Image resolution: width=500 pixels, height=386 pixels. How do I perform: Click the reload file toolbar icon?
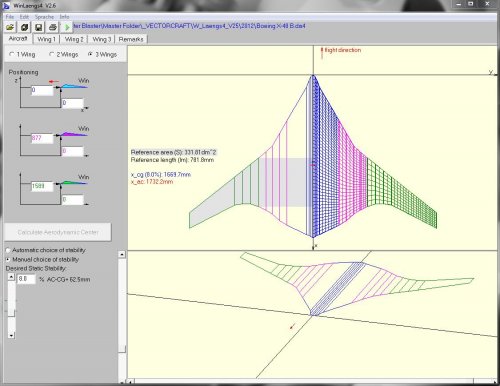pyautogui.click(x=25, y=27)
